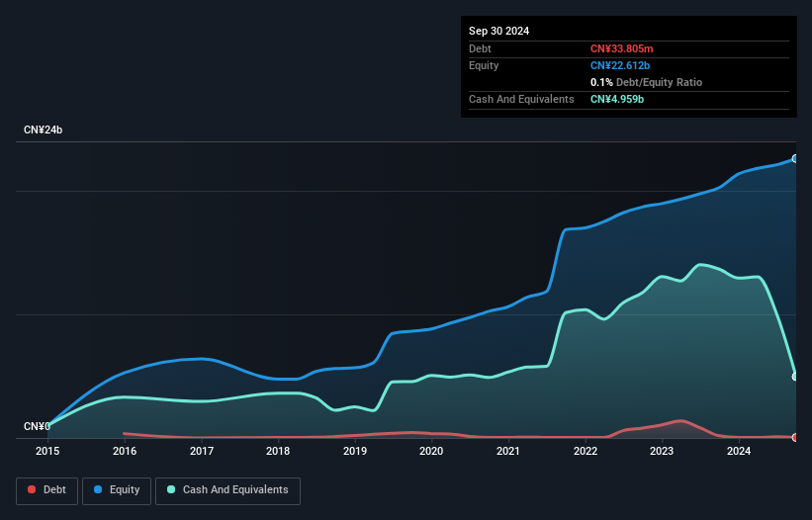Click the blue Equity legend dot
The width and height of the screenshot is (812, 520).
coord(98,489)
